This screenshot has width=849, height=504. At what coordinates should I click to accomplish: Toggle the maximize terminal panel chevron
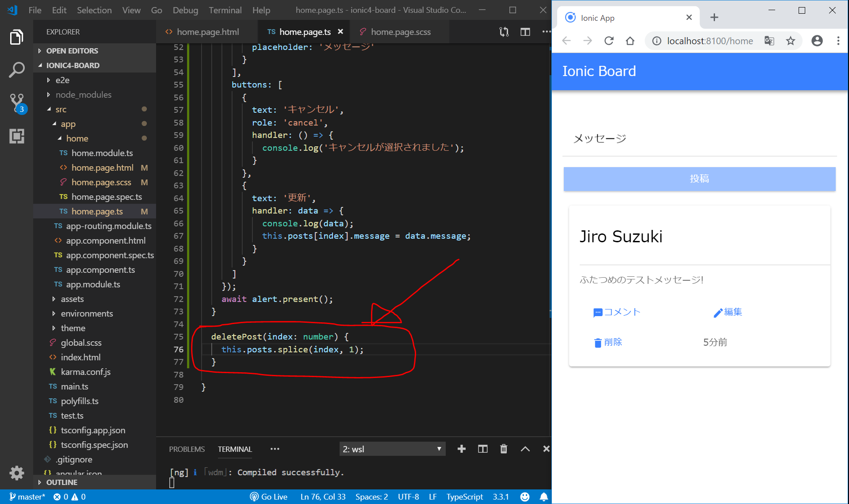tap(525, 449)
